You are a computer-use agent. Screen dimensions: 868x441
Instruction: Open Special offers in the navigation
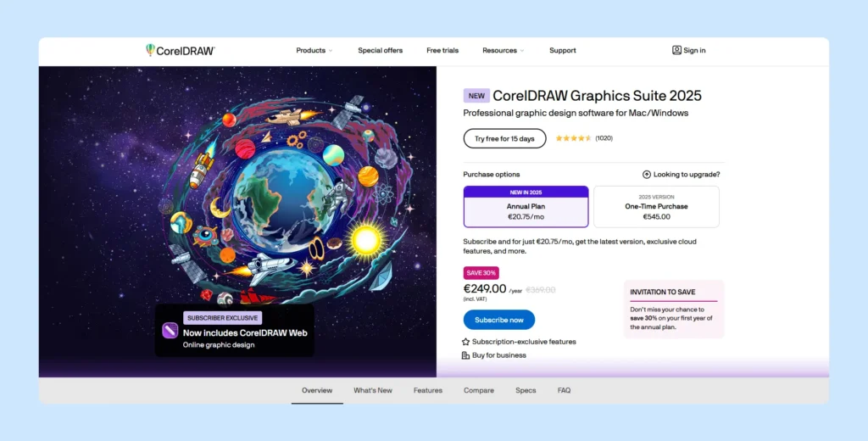(x=381, y=50)
